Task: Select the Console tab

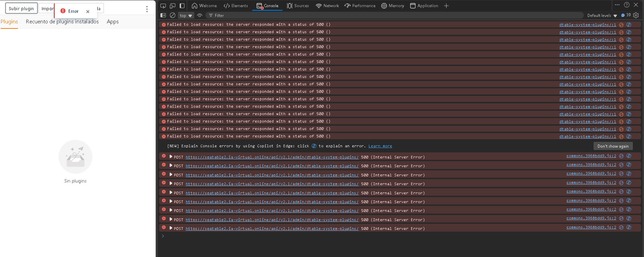Action: click(267, 6)
